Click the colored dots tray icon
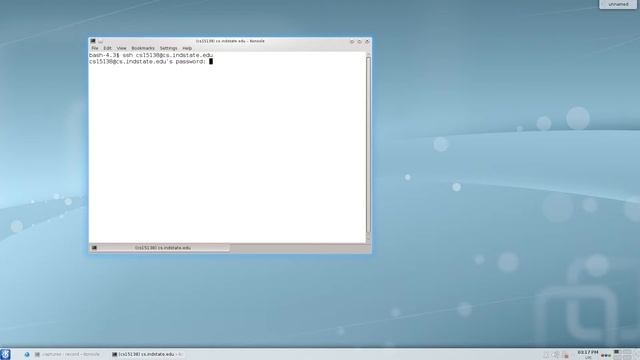 tap(606, 356)
